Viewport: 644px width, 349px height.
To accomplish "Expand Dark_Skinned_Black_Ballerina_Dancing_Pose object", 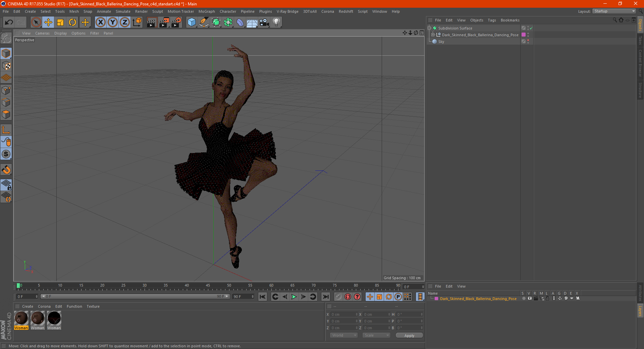I will coord(433,35).
